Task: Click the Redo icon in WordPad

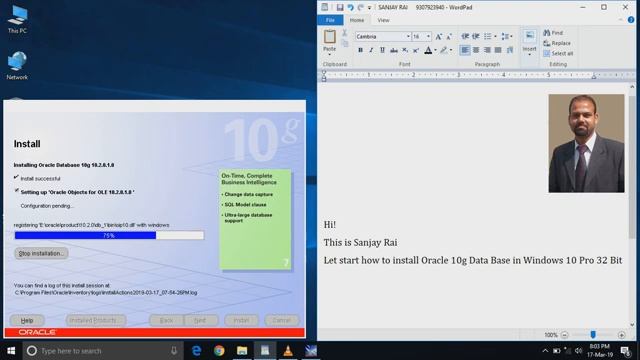Action: 360,7
